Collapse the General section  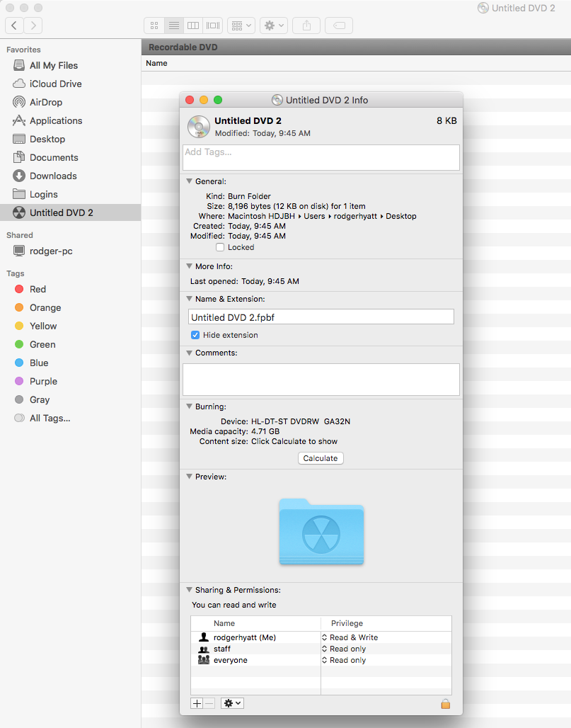(x=189, y=181)
